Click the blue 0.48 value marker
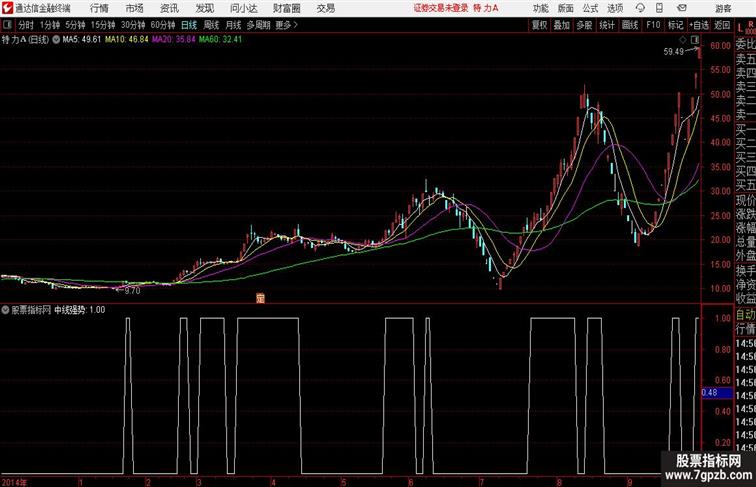Image resolution: width=756 pixels, height=487 pixels. tap(717, 392)
